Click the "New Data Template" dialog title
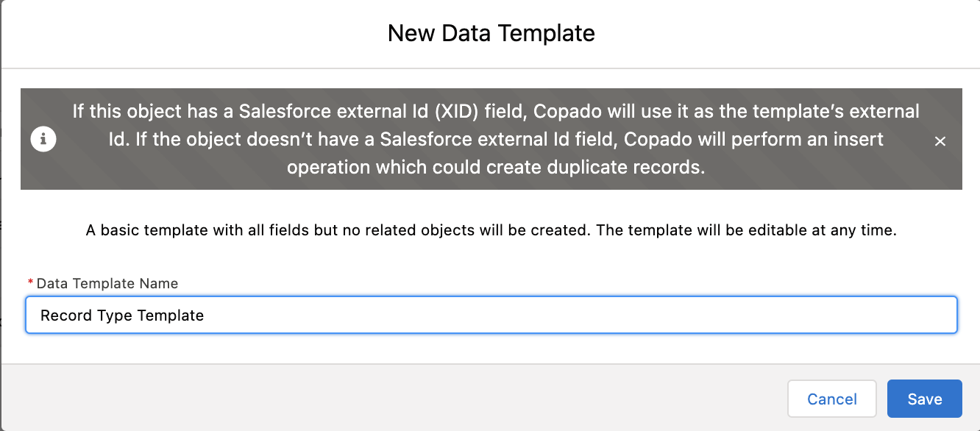 point(491,33)
